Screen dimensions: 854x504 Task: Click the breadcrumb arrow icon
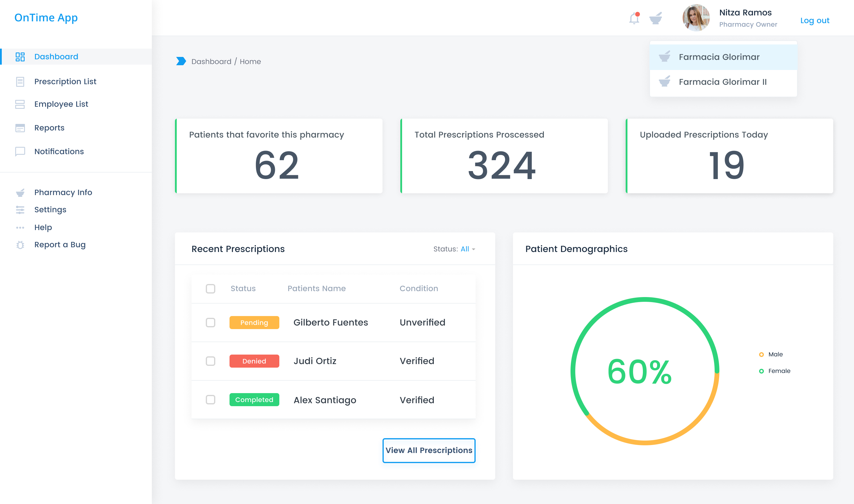tap(181, 61)
